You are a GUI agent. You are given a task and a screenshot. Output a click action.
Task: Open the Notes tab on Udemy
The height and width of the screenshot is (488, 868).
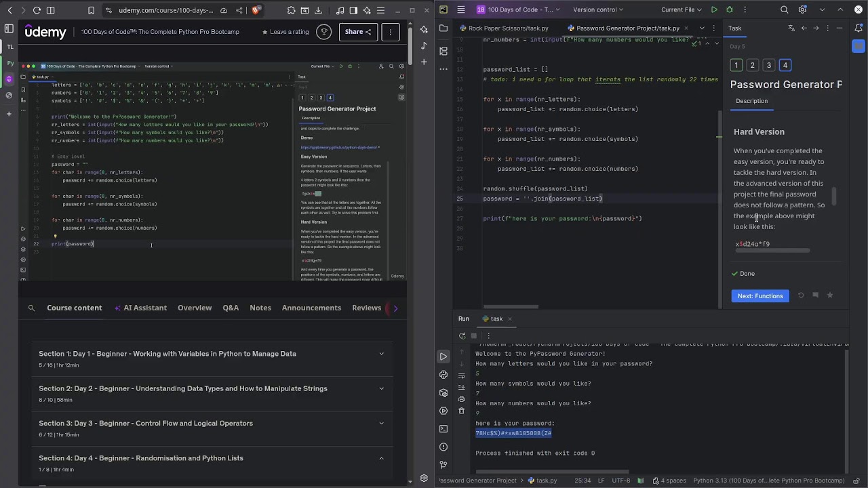260,308
